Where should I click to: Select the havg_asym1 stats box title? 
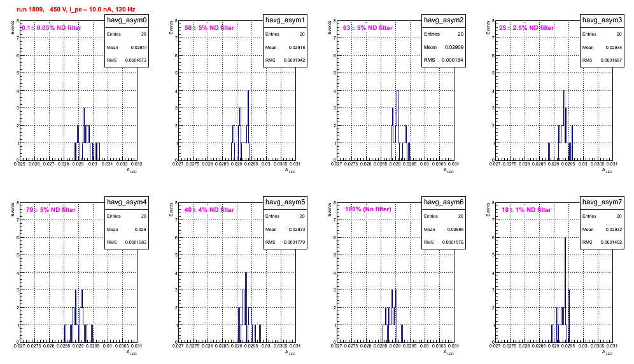point(285,20)
